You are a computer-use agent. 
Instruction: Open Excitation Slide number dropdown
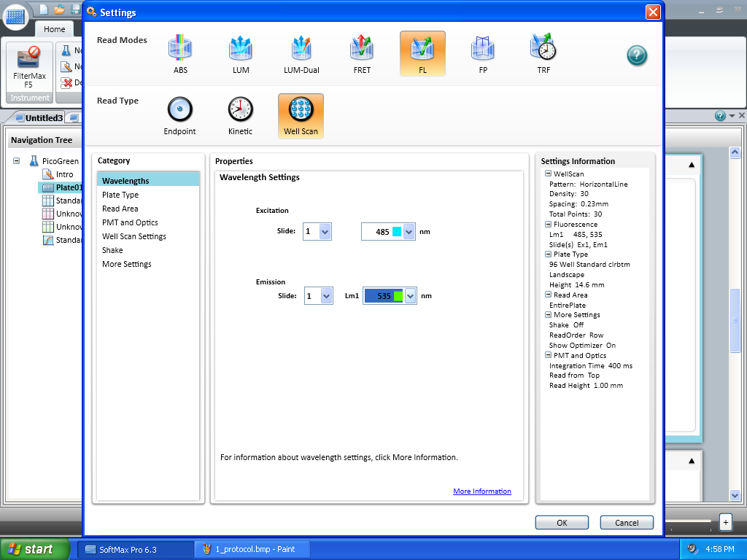(x=325, y=232)
